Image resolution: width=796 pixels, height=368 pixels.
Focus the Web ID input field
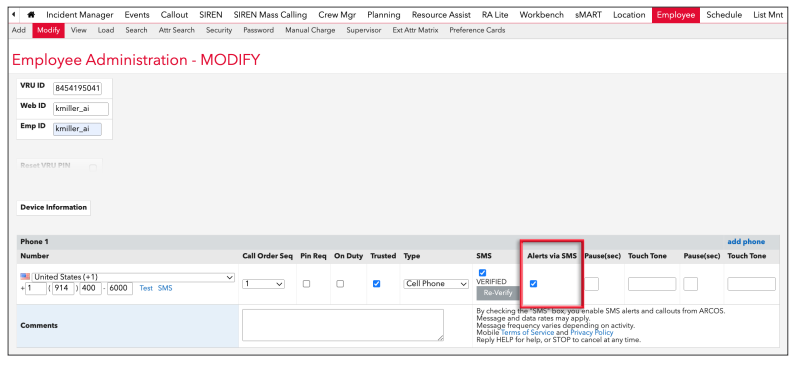[x=81, y=109]
